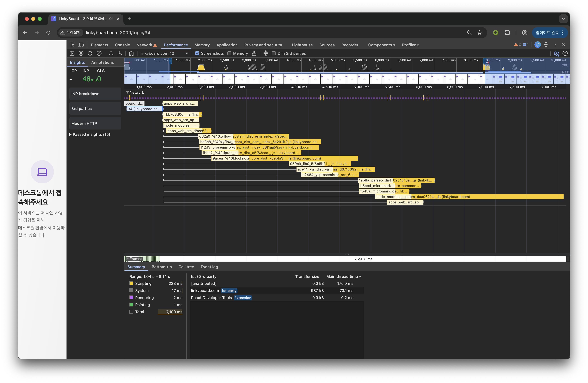Open the inspect element picker

pyautogui.click(x=72, y=45)
